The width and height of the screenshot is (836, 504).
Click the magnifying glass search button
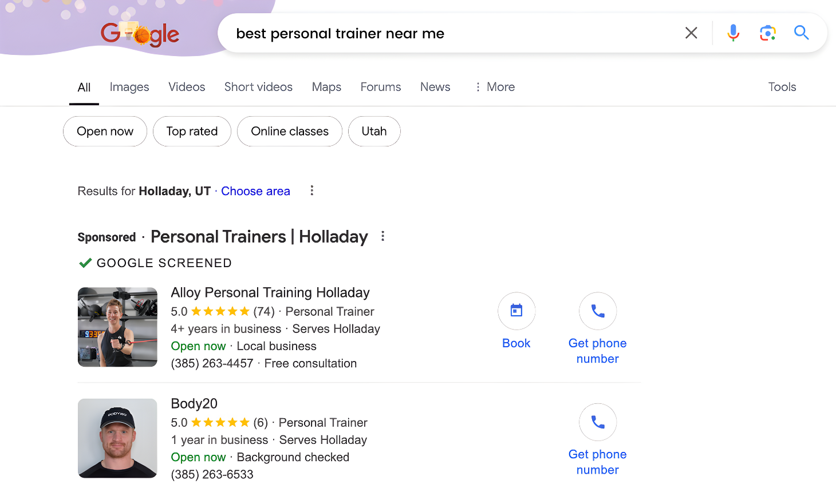[x=801, y=33]
